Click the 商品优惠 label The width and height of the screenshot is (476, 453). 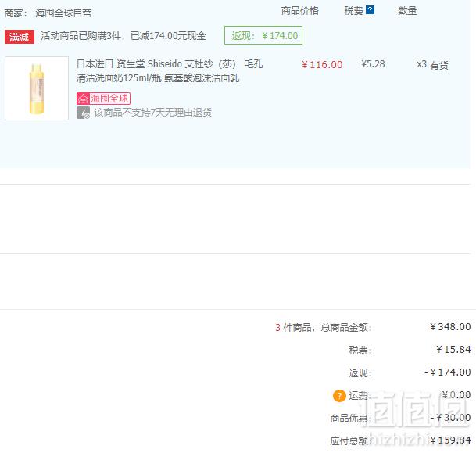point(351,418)
